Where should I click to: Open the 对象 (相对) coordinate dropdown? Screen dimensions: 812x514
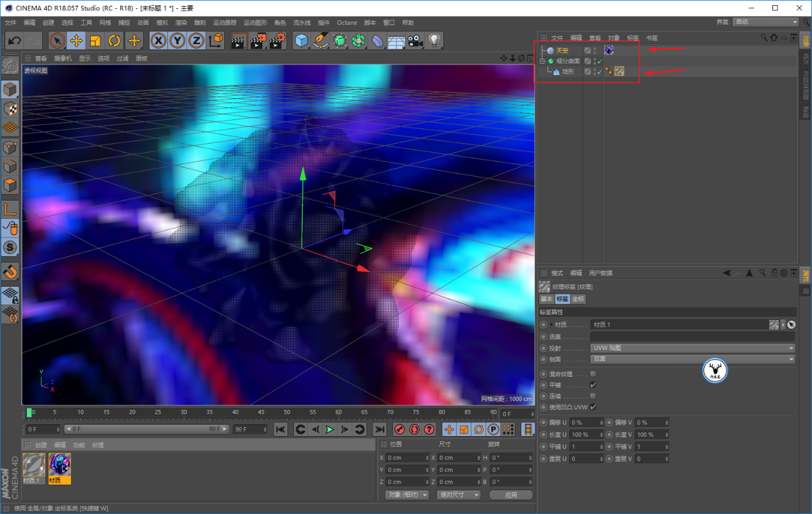pos(407,495)
